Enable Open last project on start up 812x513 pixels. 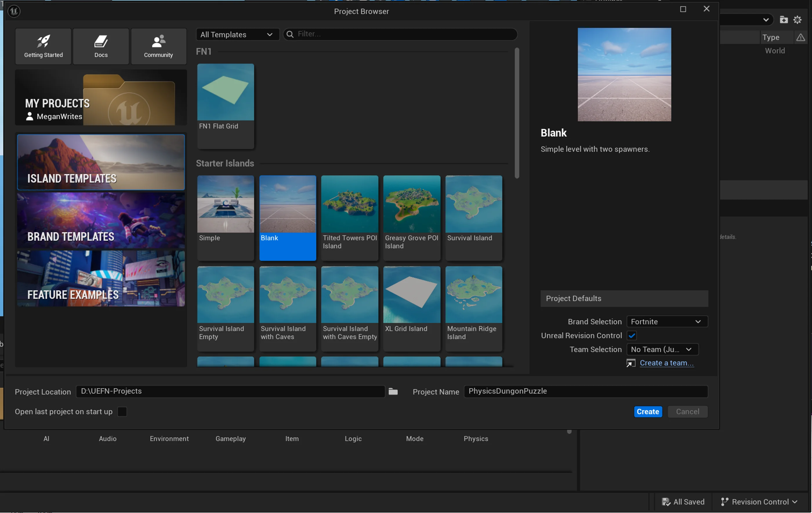coord(122,412)
